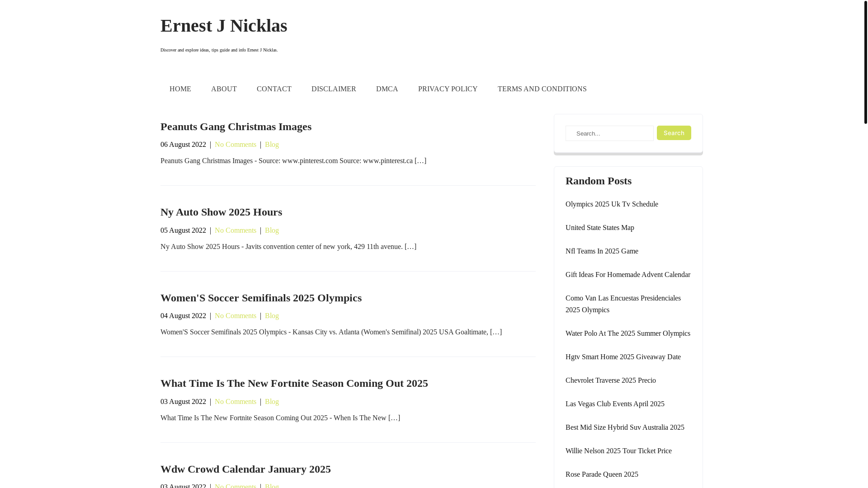Image resolution: width=868 pixels, height=488 pixels.
Task: Open No Comments link for Ny Auto Show post
Action: pyautogui.click(x=236, y=230)
